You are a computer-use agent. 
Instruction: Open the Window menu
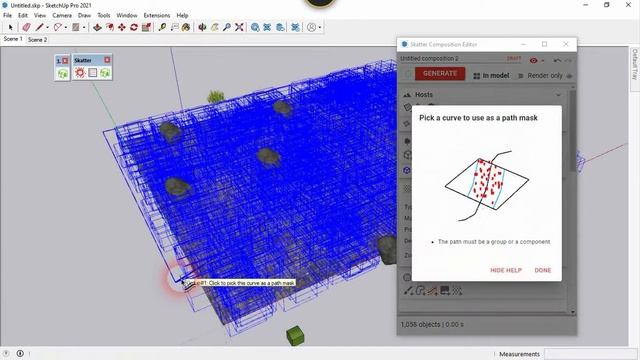coord(127,15)
